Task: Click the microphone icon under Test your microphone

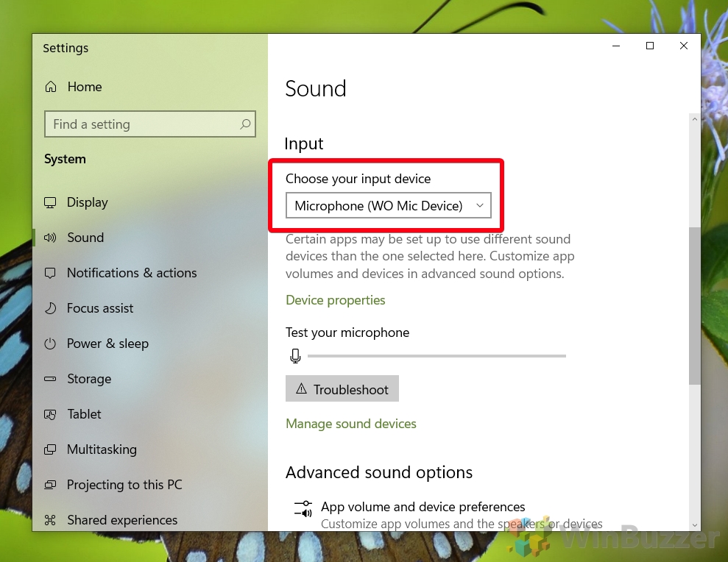Action: [x=295, y=355]
